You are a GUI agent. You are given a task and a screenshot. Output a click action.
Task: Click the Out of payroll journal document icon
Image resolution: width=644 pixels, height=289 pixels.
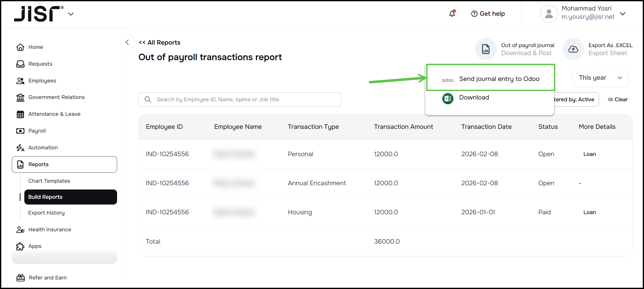(486, 49)
